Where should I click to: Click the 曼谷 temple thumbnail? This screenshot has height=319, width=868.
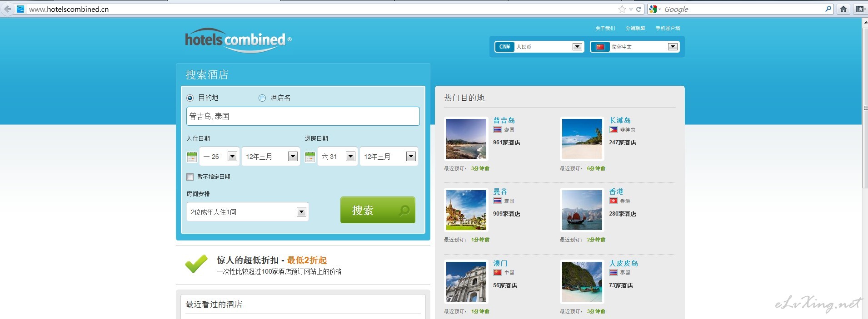click(466, 210)
